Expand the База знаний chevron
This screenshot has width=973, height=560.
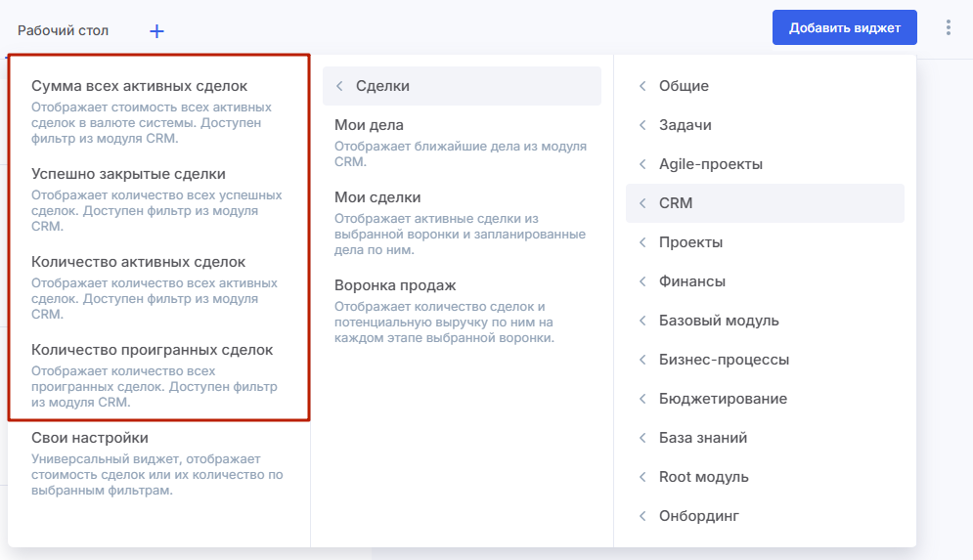pos(642,437)
